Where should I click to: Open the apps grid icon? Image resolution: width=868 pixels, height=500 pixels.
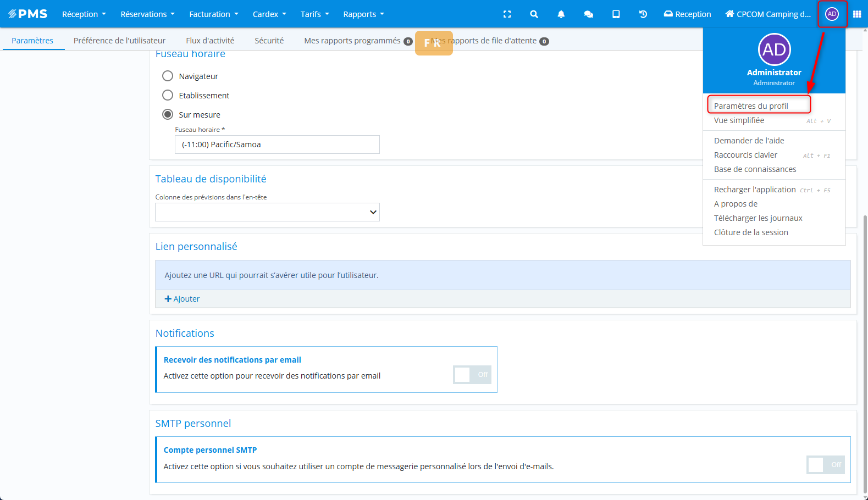click(x=856, y=14)
